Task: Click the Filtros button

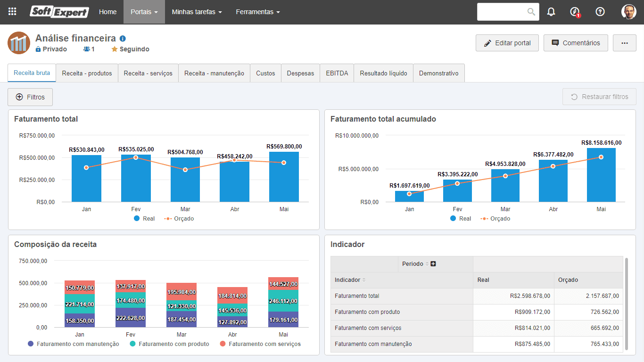Action: (30, 97)
